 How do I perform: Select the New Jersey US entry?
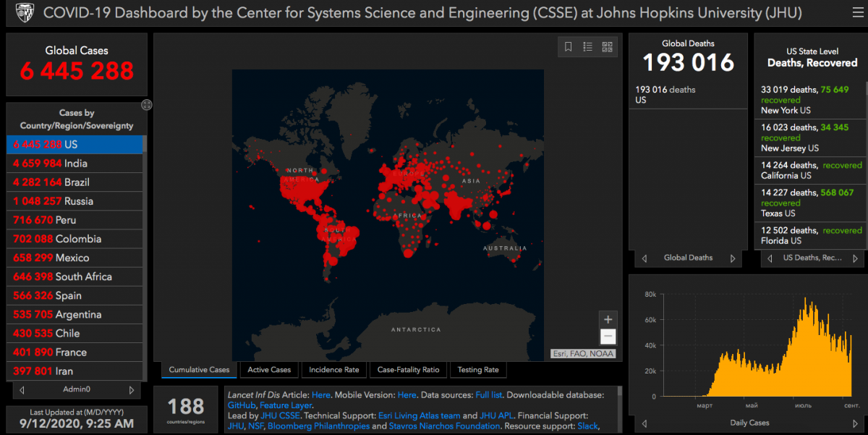pyautogui.click(x=810, y=138)
